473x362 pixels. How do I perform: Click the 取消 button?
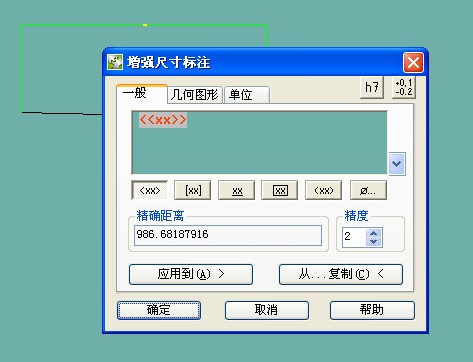(x=267, y=310)
